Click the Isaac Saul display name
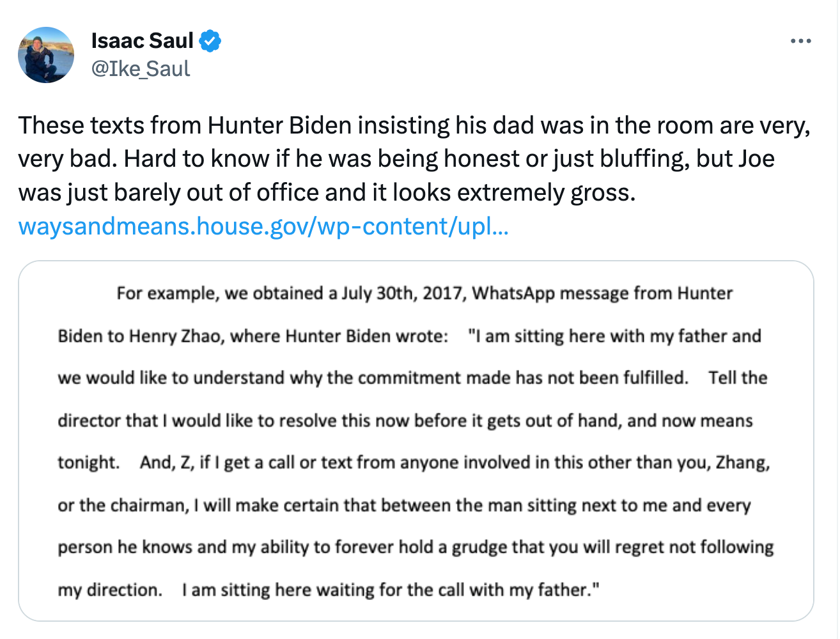This screenshot has width=840, height=639. tap(142, 41)
